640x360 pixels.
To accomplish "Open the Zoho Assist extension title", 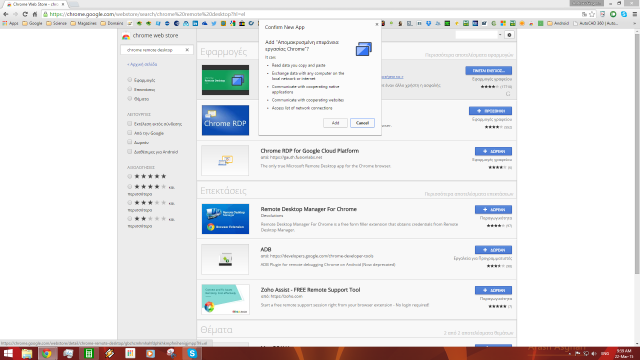I will 310,290.
